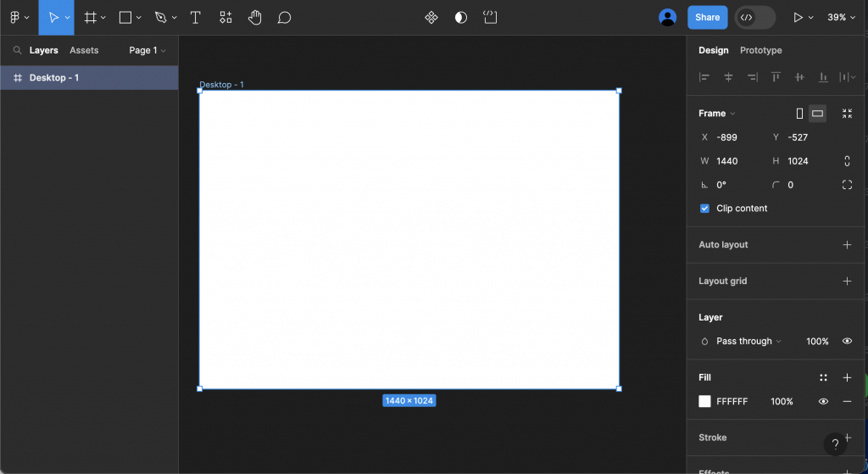Click the dashed frame toolbar icon
Image resolution: width=868 pixels, height=474 pixels.
[x=491, y=18]
